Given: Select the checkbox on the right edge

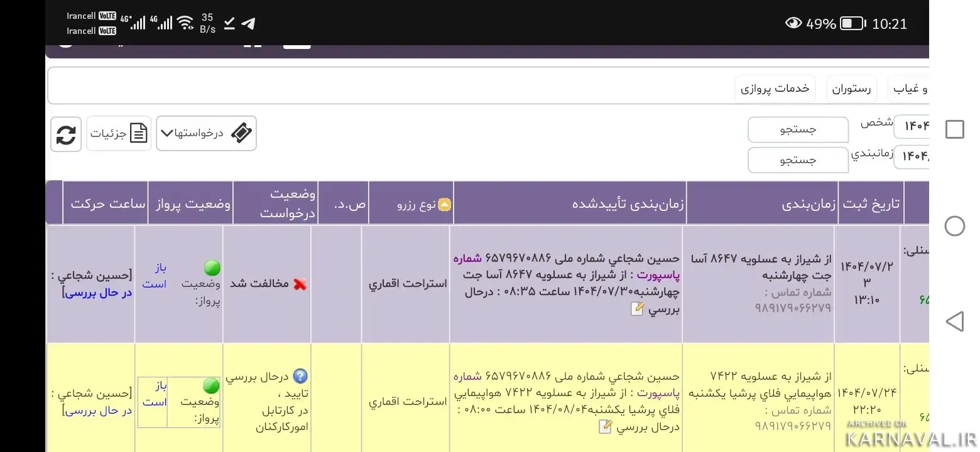Looking at the screenshot, I should pyautogui.click(x=954, y=129).
